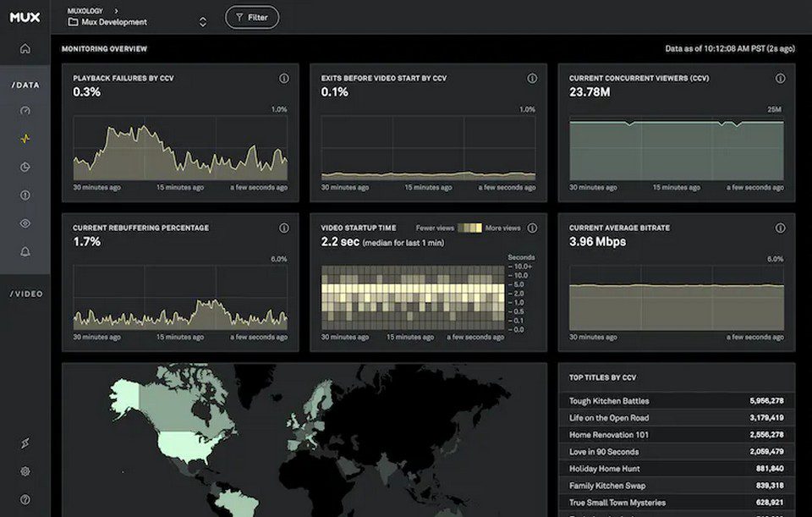Switch to the /VIDEO section
This screenshot has height=517, width=812.
click(25, 294)
